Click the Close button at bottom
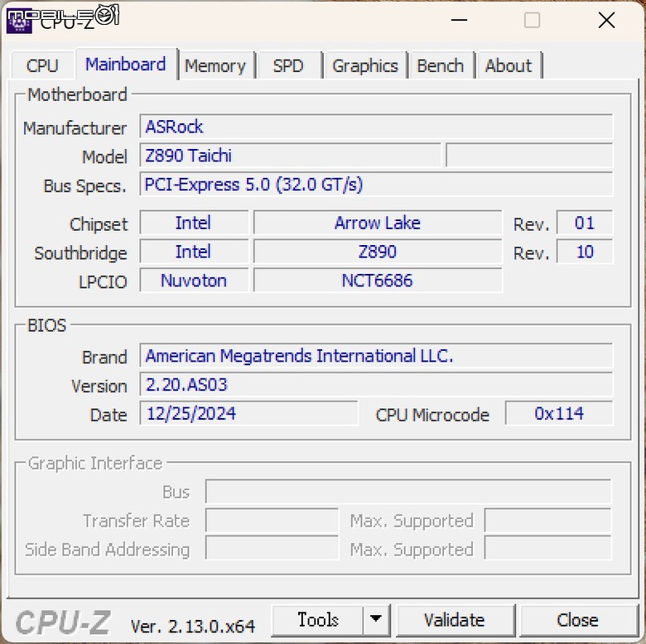Screen dimensions: 646x644 pyautogui.click(x=577, y=620)
